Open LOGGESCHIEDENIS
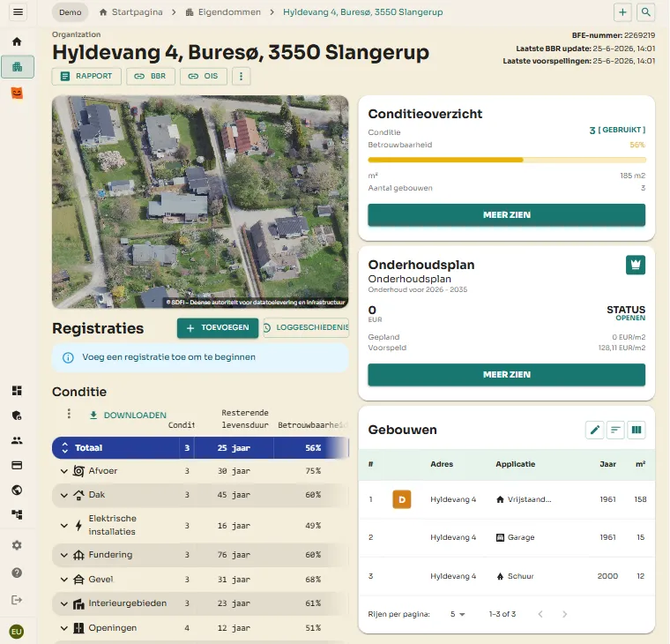 tap(307, 327)
